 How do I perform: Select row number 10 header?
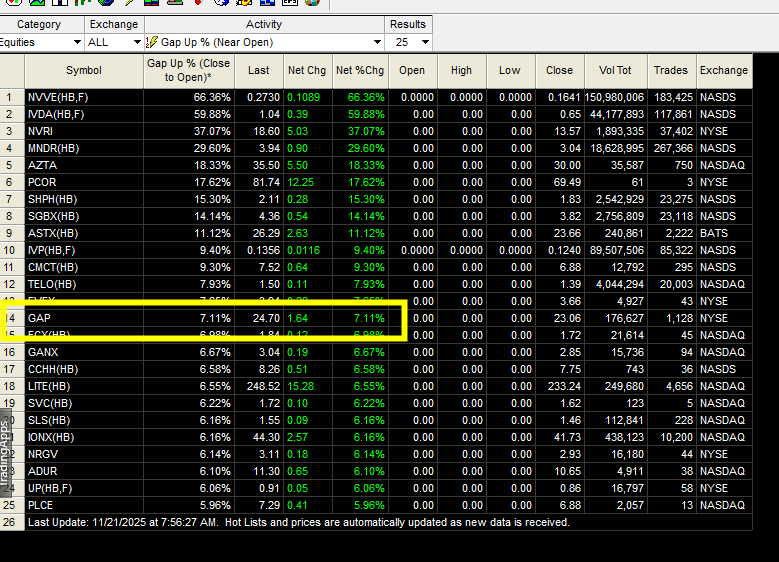[12, 250]
